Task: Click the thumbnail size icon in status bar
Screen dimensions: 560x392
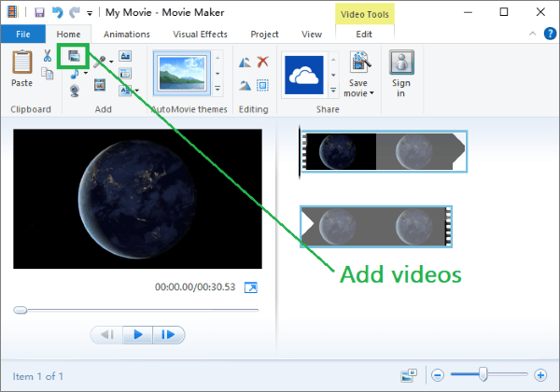Action: tap(409, 375)
